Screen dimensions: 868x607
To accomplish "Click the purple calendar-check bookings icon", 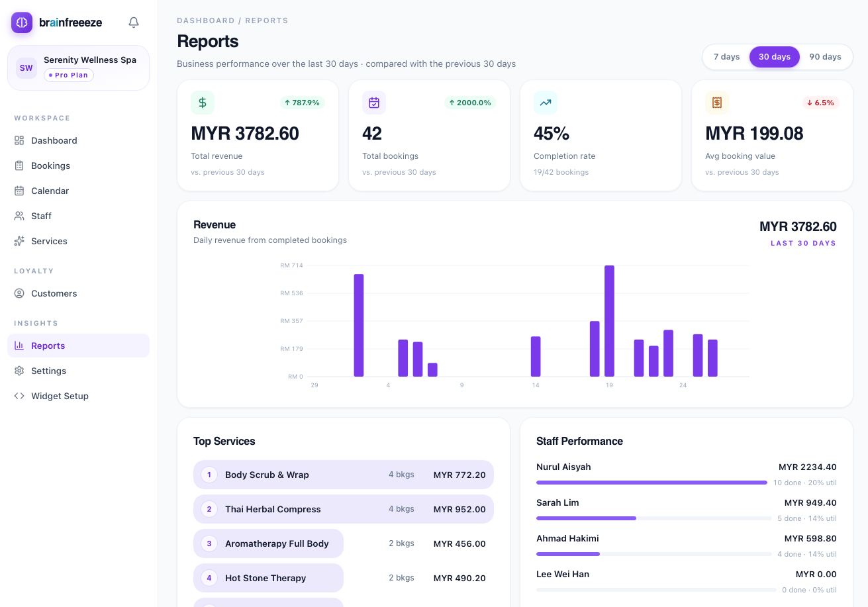I will click(x=374, y=103).
